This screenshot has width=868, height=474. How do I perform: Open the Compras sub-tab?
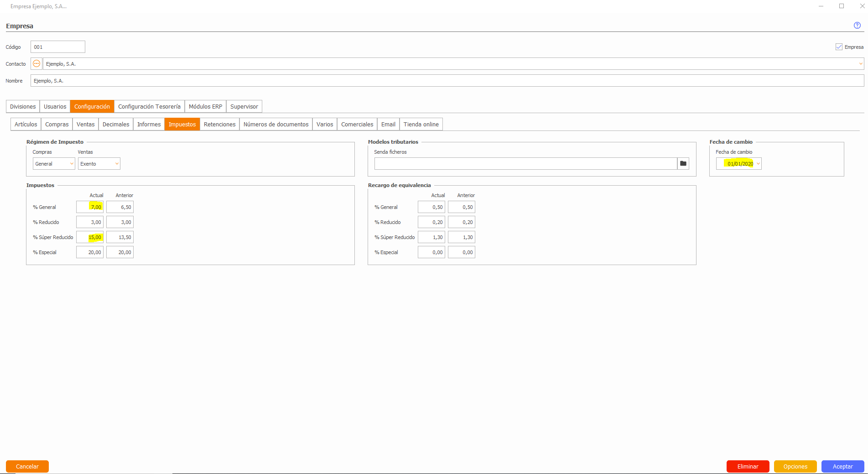[57, 125]
